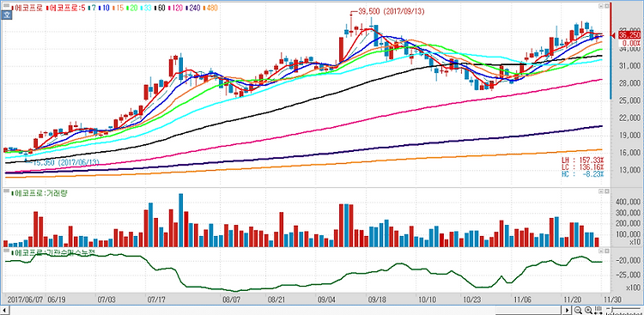
Task: Click the bar spacing adjustment icon
Action: click(x=598, y=311)
